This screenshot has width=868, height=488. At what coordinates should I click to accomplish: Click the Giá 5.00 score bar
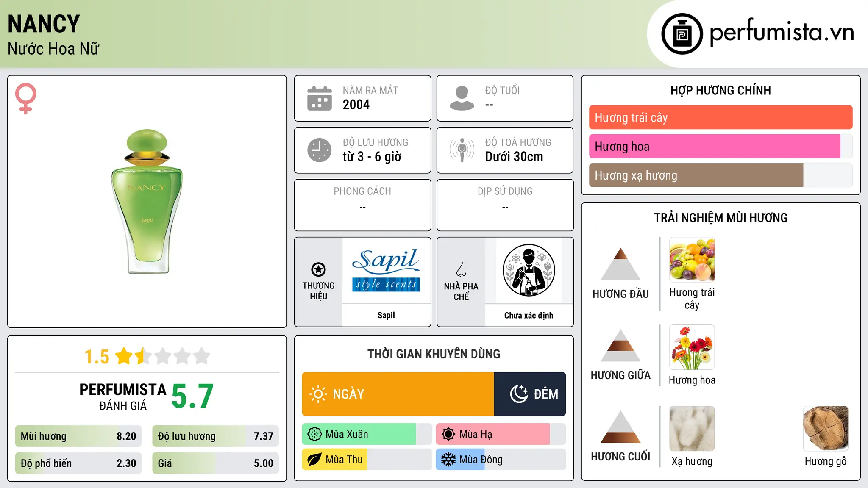pos(215,463)
